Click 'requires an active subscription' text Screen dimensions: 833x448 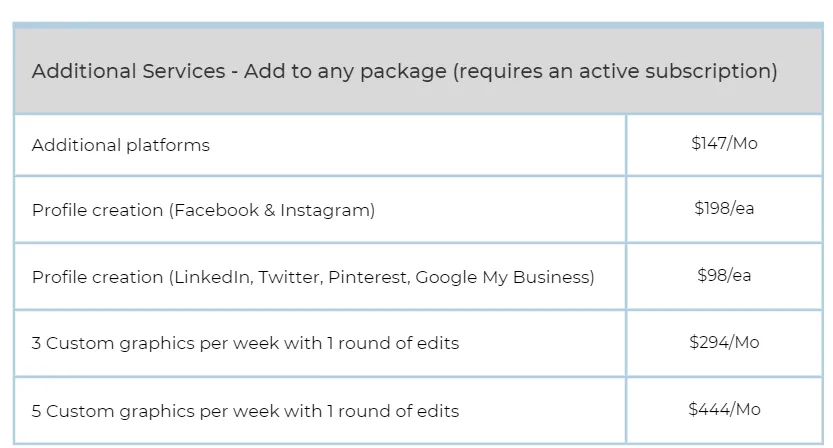(615, 72)
